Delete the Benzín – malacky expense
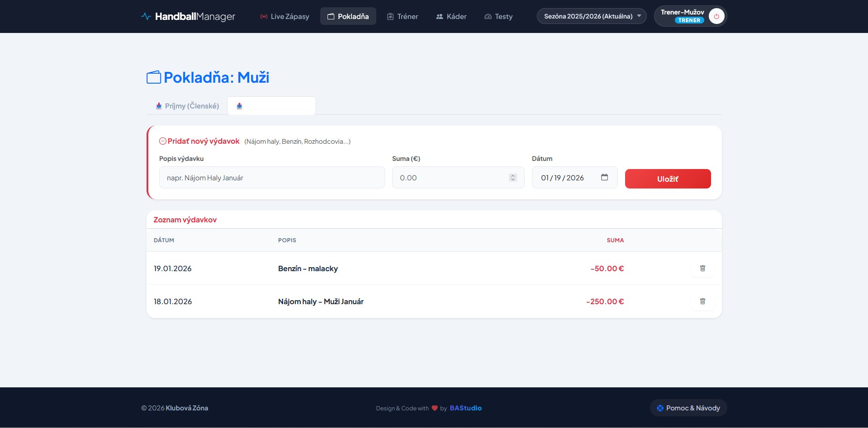868x428 pixels. 702,268
